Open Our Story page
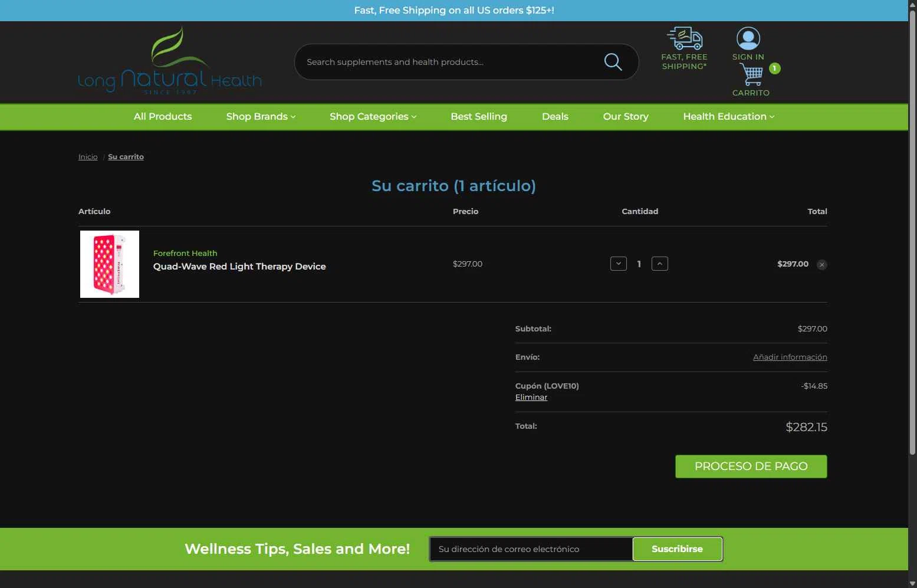 point(626,117)
